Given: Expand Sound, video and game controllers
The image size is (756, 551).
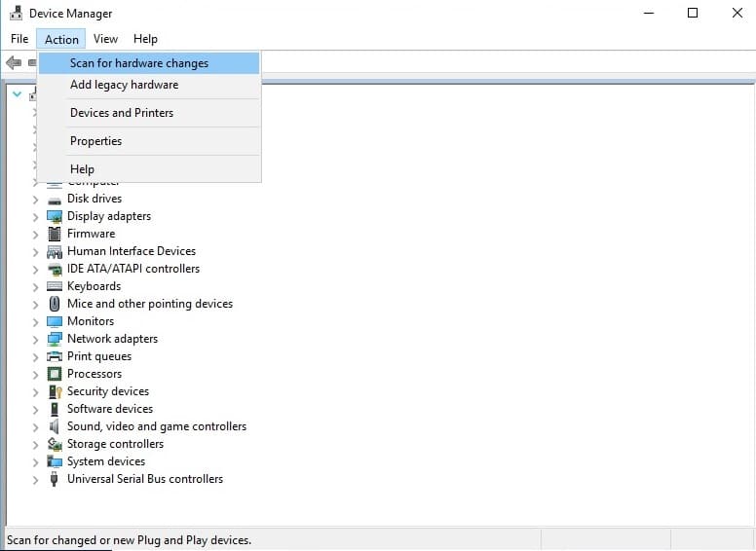Looking at the screenshot, I should click(x=35, y=426).
